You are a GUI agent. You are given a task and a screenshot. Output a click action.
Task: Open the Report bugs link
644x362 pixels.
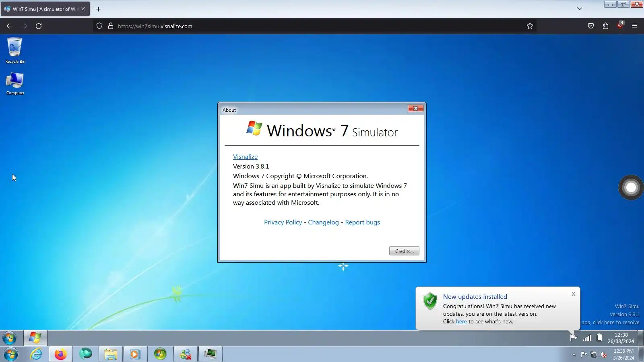point(362,222)
